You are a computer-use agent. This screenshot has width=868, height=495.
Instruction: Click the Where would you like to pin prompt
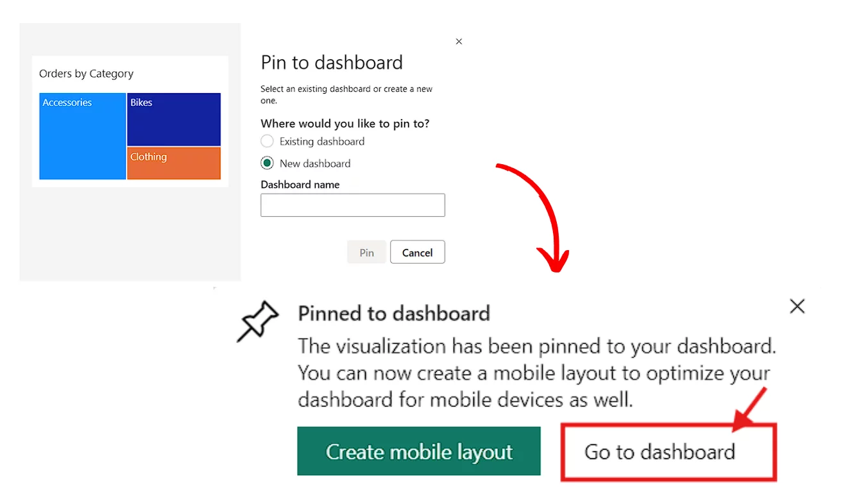click(345, 123)
